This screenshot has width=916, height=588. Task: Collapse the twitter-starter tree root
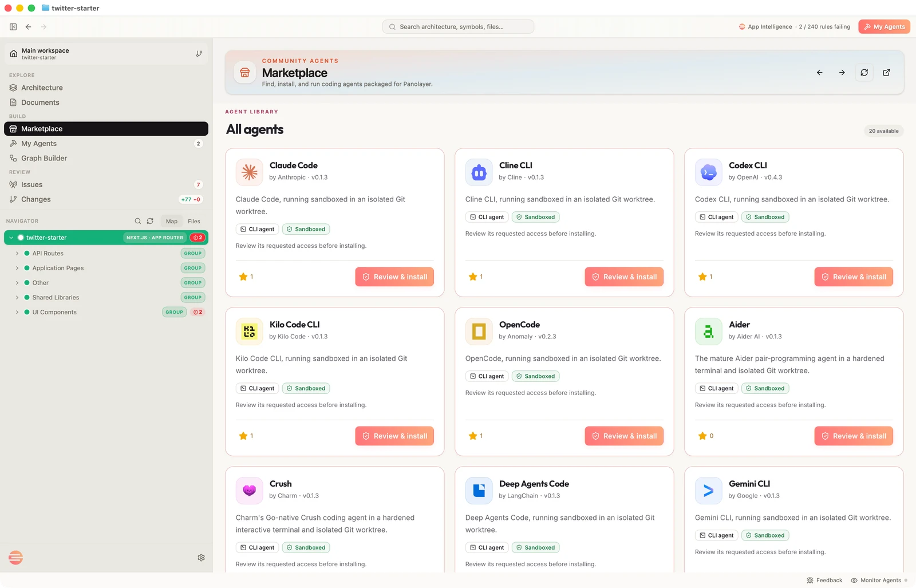(x=11, y=238)
